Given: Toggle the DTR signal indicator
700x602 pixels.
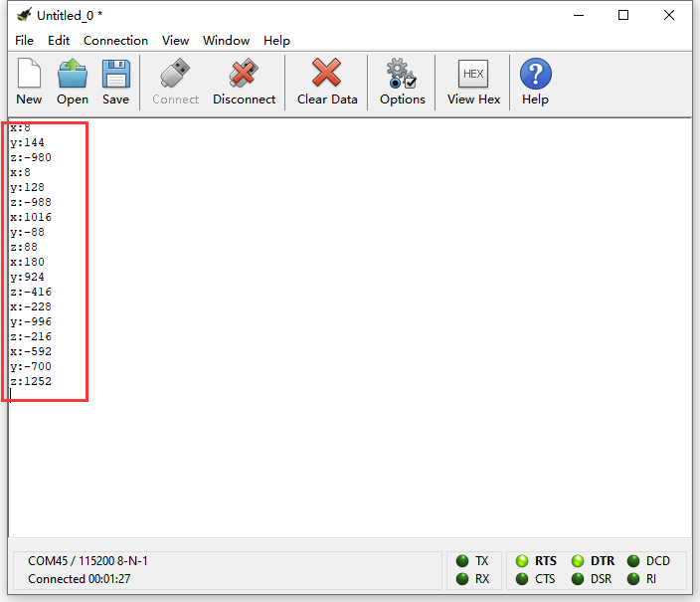Looking at the screenshot, I should 579,561.
